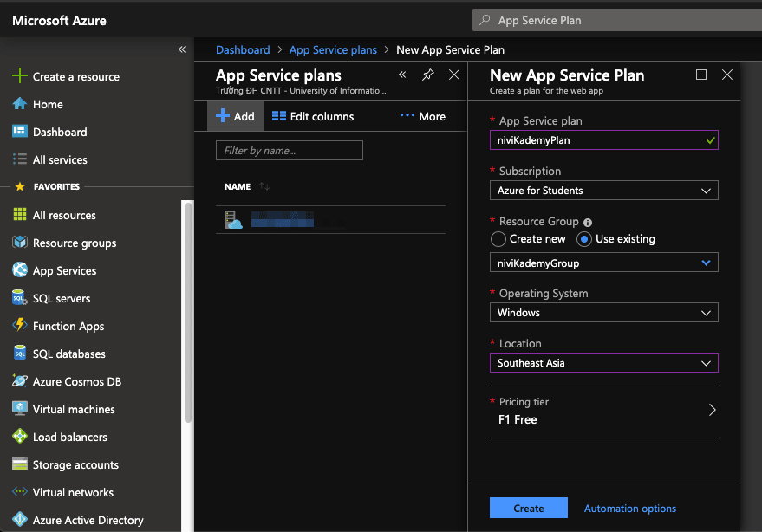Click the Microsoft Azure title
The width and height of the screenshot is (762, 532).
59,21
